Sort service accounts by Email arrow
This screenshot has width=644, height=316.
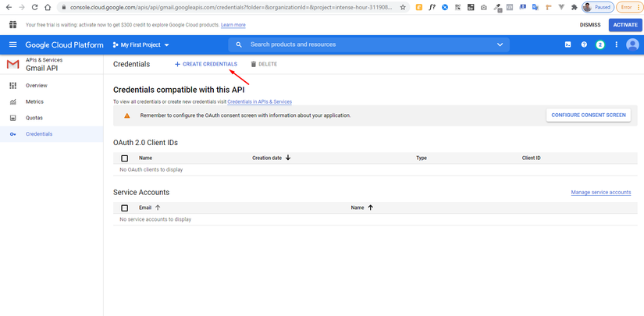158,208
